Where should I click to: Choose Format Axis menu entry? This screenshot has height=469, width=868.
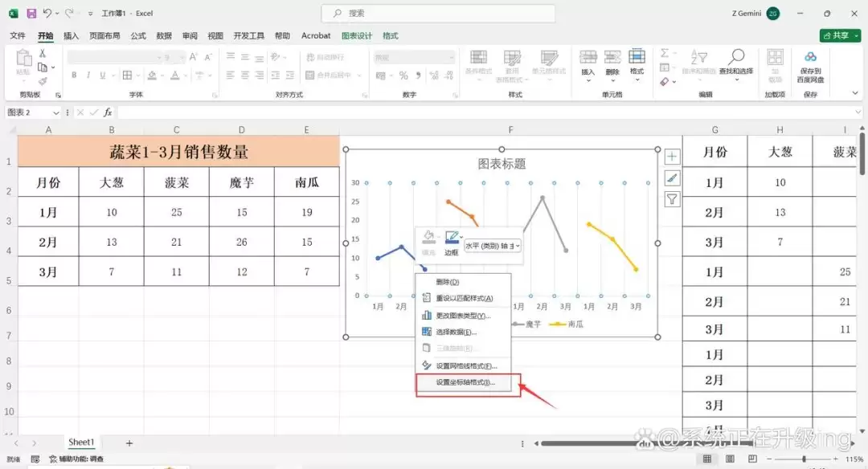click(x=464, y=382)
